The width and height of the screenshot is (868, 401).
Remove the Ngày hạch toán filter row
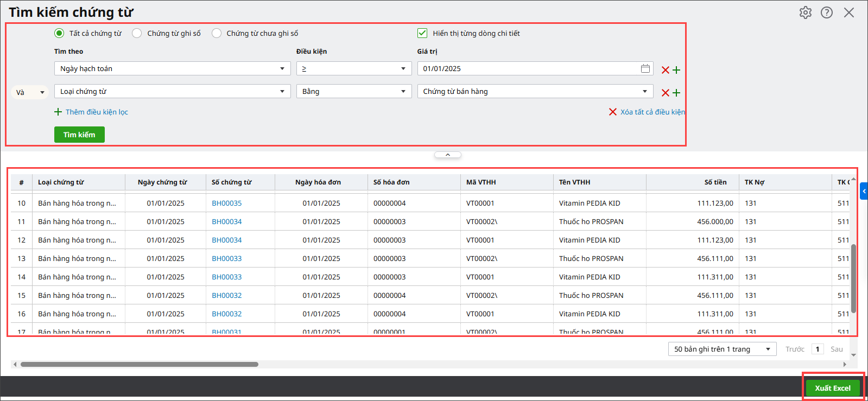[x=665, y=70]
